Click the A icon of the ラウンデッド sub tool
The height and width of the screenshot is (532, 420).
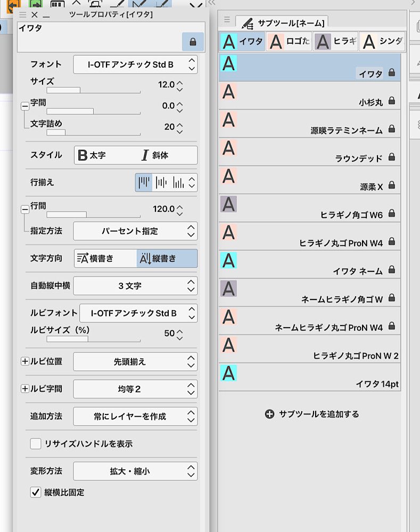[x=228, y=148]
